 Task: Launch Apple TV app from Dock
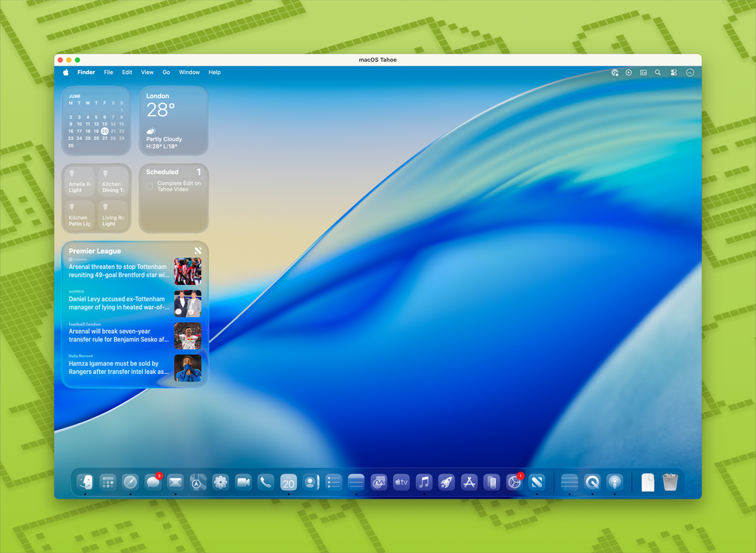coord(401,482)
